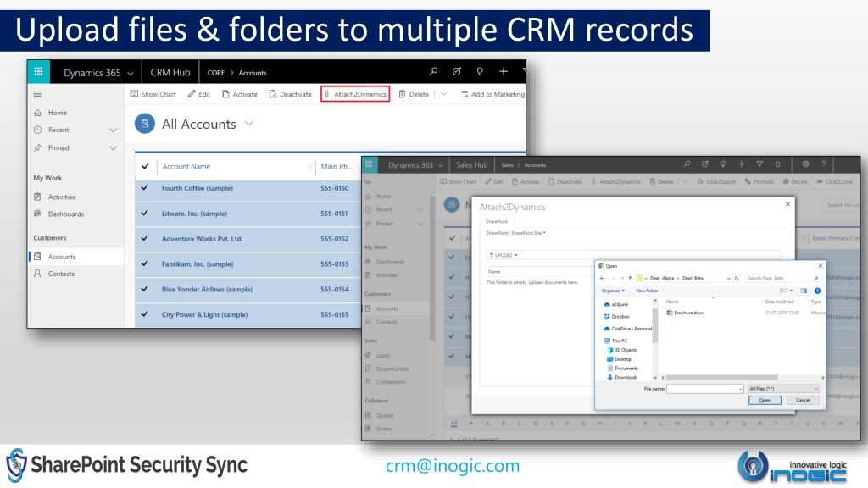Uncheck the Fabrikam, Inc. (sample) row
The height and width of the screenshot is (488, 868).
(144, 263)
